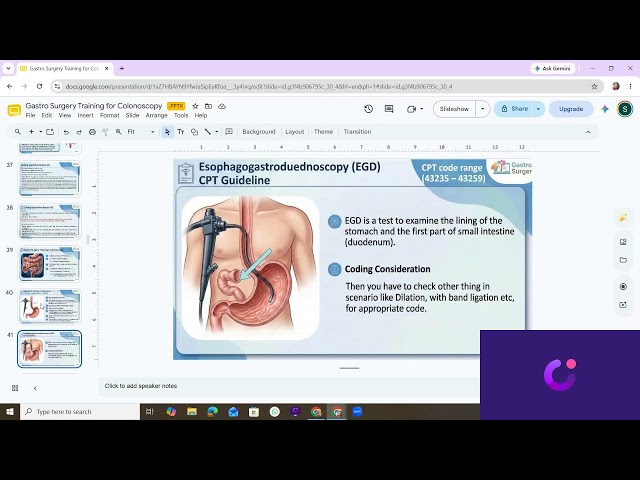This screenshot has width=640, height=480.
Task: Open Chrome profile picture
Action: point(616,87)
